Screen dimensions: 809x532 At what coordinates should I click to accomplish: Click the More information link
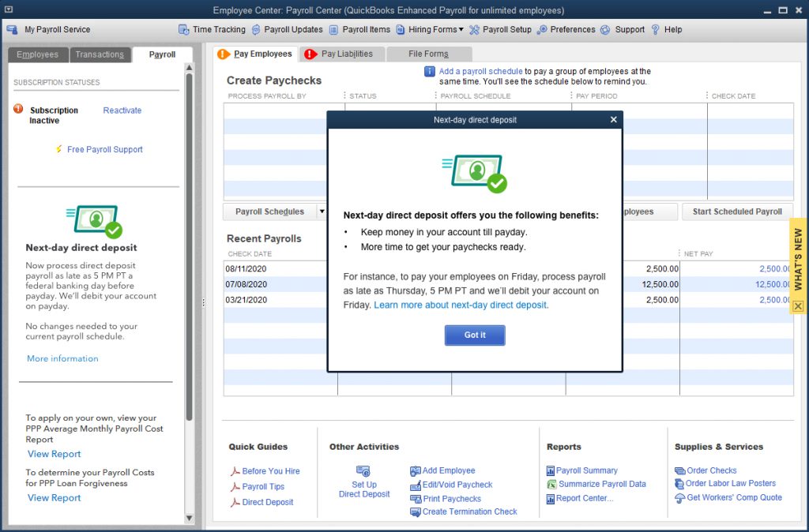[x=62, y=359]
